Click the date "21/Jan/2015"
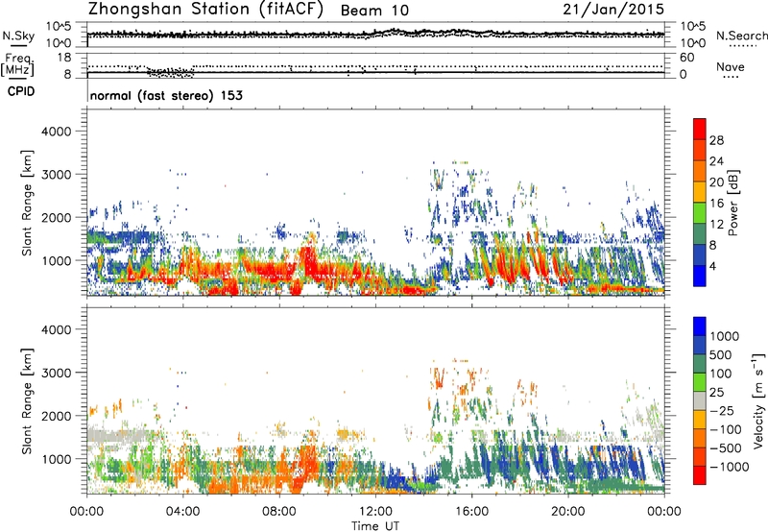 coord(613,10)
